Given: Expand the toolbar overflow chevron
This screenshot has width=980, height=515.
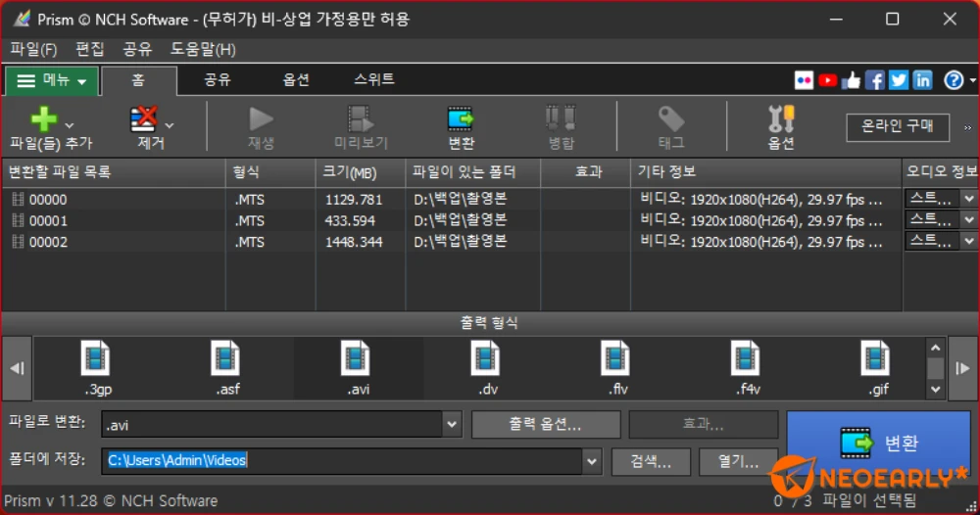Looking at the screenshot, I should click(x=967, y=128).
